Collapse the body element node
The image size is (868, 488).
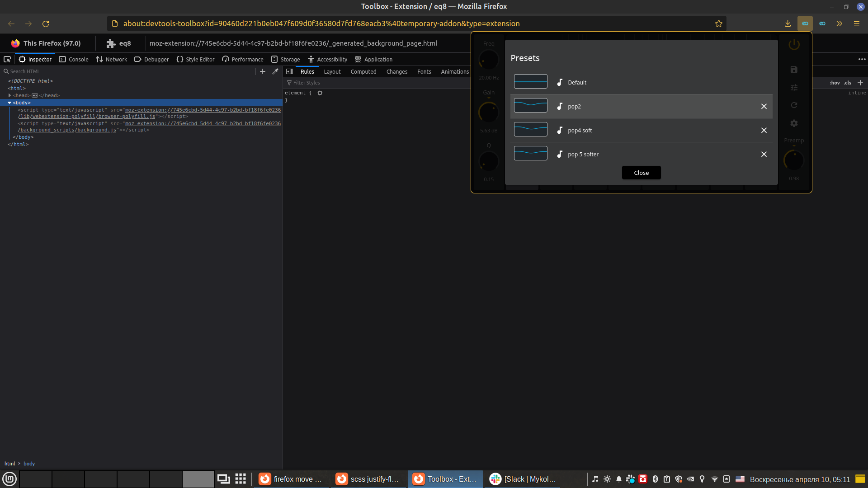coord(9,103)
